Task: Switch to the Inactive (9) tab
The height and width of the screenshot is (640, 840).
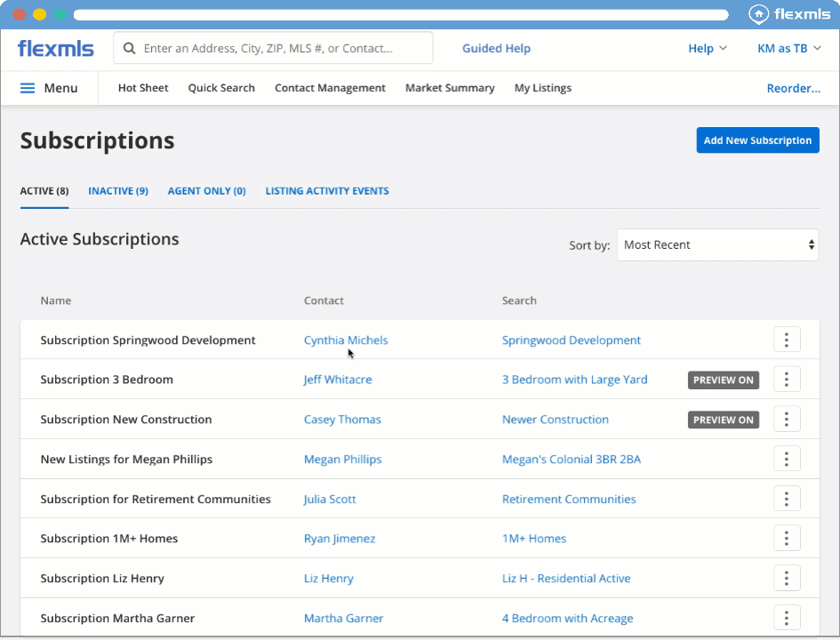Action: (x=117, y=191)
